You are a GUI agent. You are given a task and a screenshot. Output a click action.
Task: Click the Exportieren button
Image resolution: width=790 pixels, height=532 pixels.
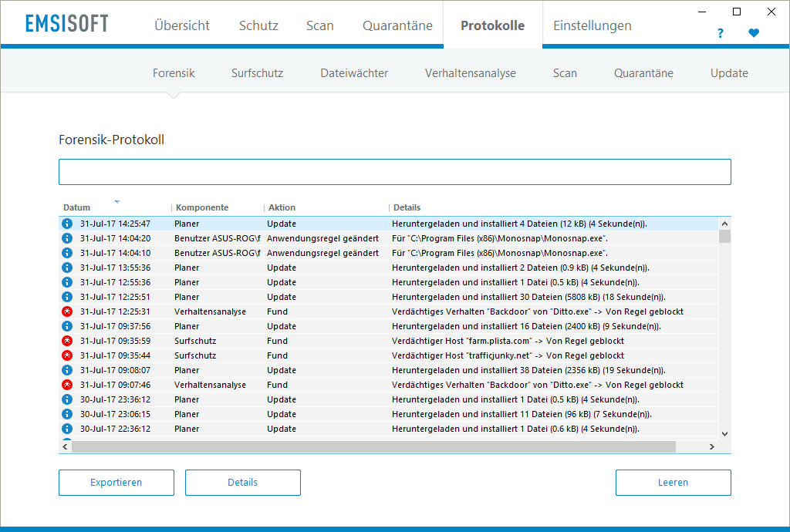pos(116,482)
